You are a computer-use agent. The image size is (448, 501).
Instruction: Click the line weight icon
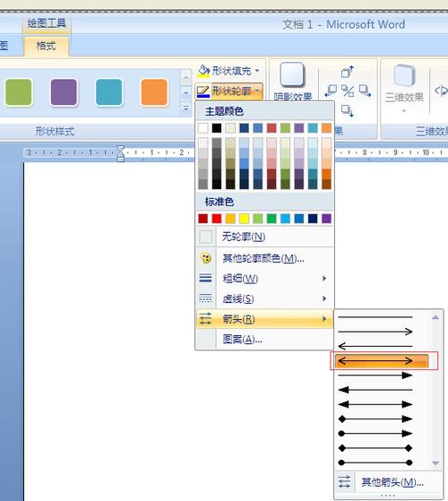click(x=205, y=279)
